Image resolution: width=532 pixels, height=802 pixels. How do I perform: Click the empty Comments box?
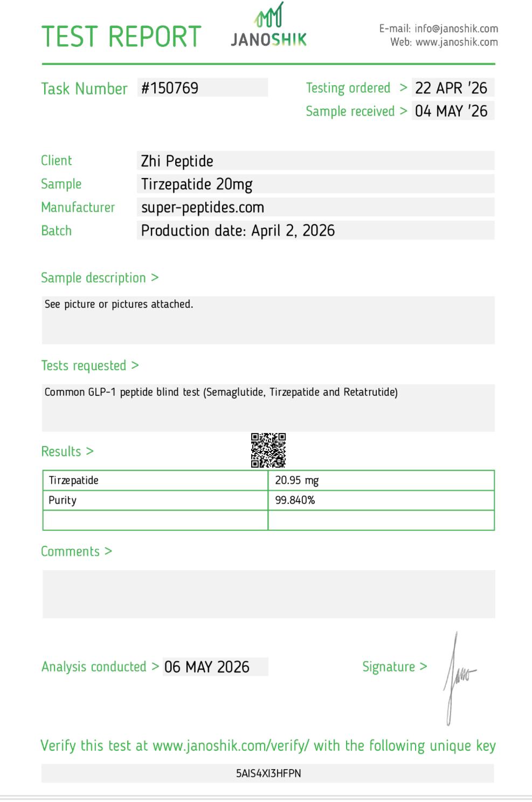[268, 594]
